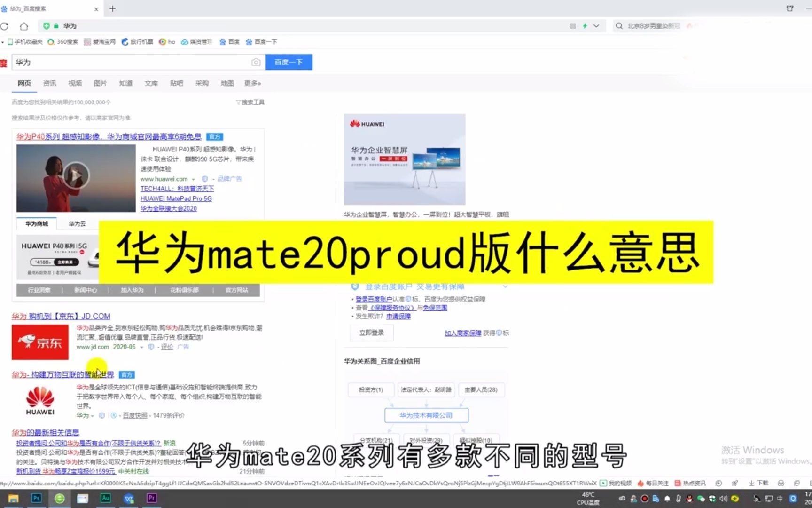Open the 华为的最新相关信息 heading link
This screenshot has height=508, width=812.
click(x=46, y=432)
